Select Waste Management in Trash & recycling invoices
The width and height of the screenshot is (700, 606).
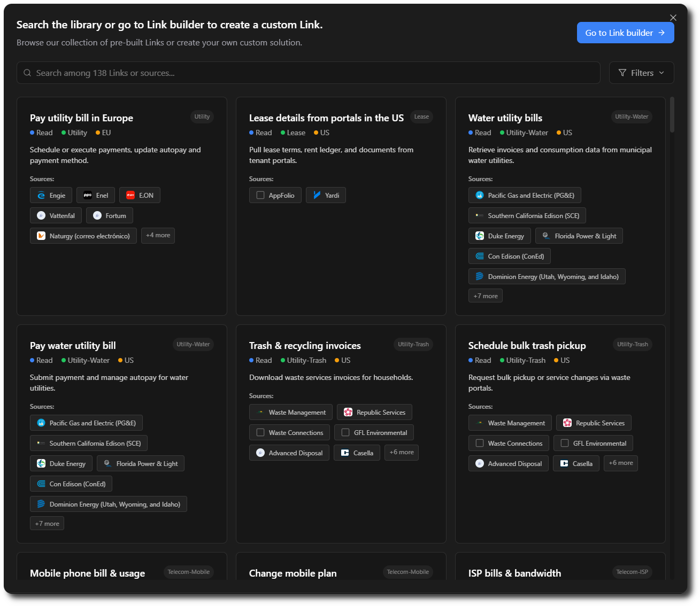291,413
